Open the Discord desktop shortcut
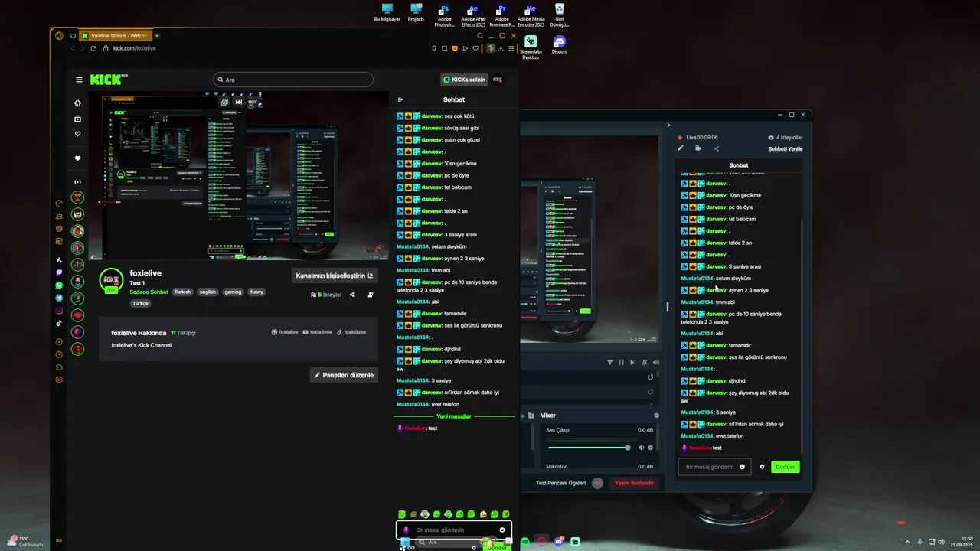 [x=560, y=44]
